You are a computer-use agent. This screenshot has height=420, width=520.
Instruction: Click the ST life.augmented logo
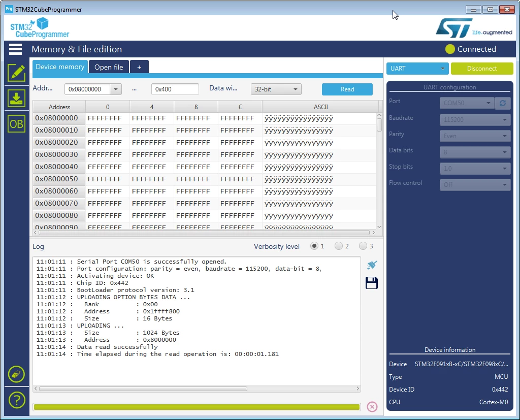click(x=474, y=28)
